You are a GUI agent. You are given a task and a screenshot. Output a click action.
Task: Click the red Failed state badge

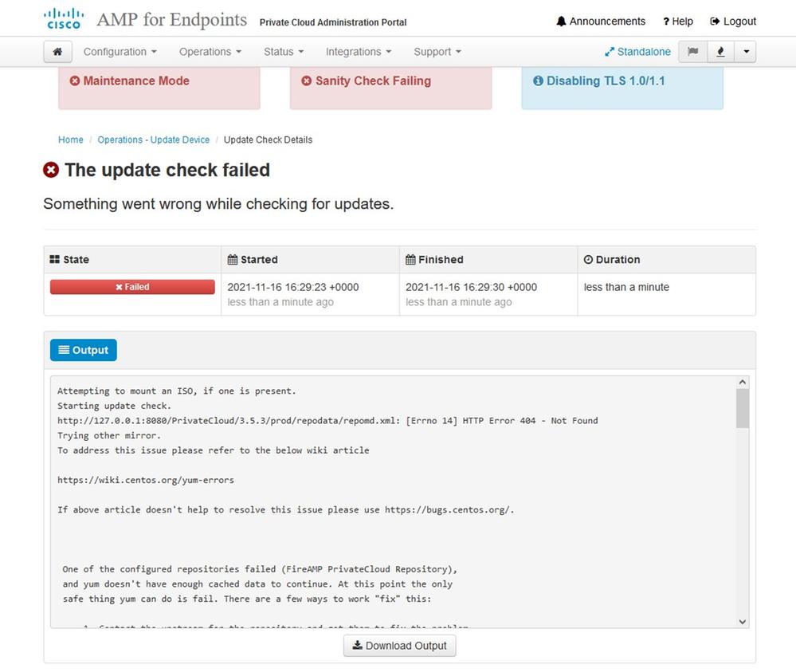pos(132,287)
